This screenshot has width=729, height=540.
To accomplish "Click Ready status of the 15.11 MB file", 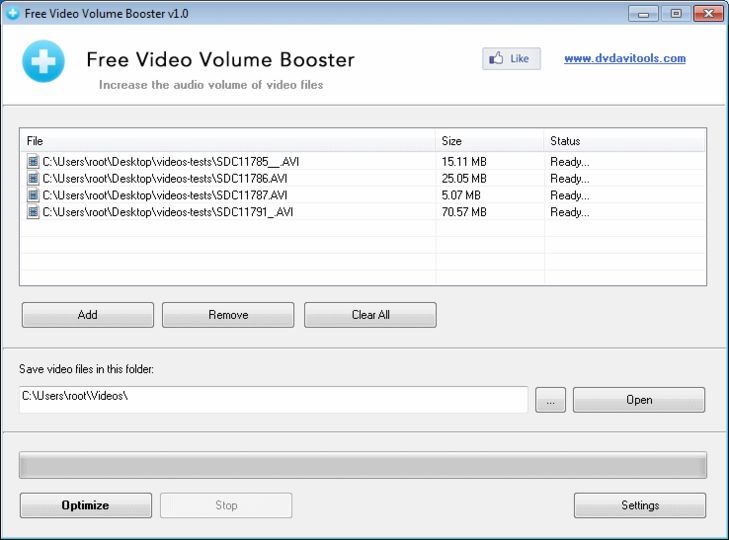I will click(x=570, y=162).
